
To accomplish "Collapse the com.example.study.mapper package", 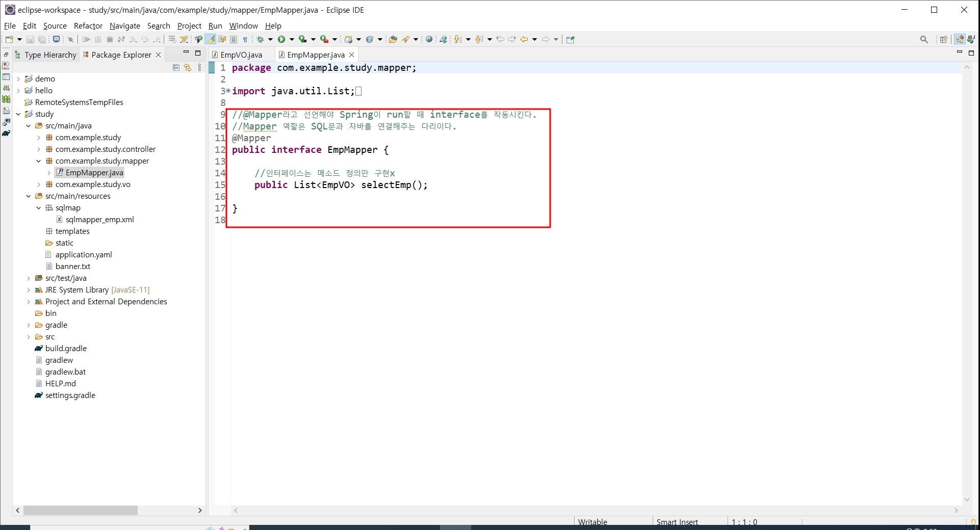I will [x=39, y=161].
